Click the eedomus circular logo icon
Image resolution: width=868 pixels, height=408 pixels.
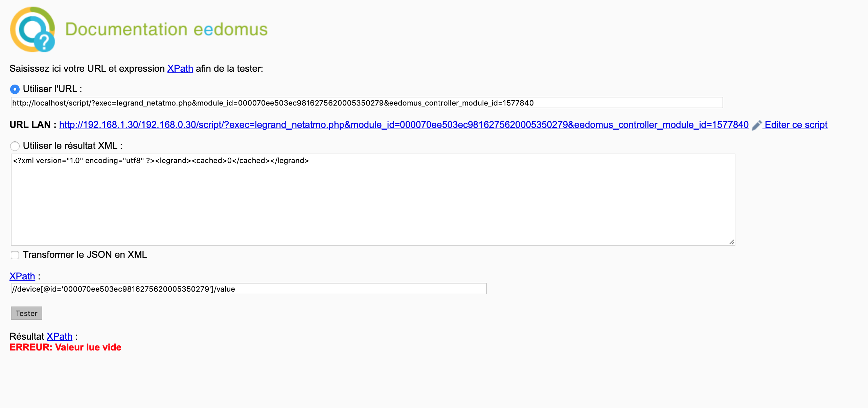(32, 29)
